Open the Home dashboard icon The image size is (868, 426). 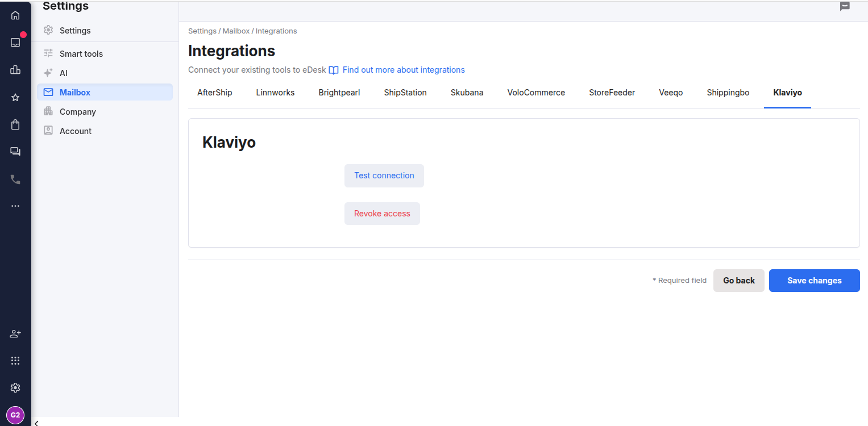coord(15,15)
